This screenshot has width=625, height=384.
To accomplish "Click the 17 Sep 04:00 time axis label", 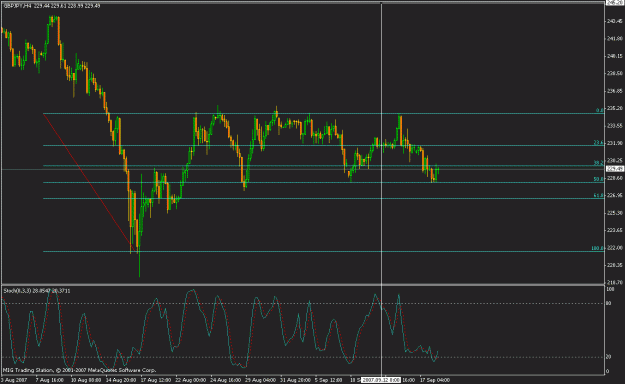I will pos(434,380).
